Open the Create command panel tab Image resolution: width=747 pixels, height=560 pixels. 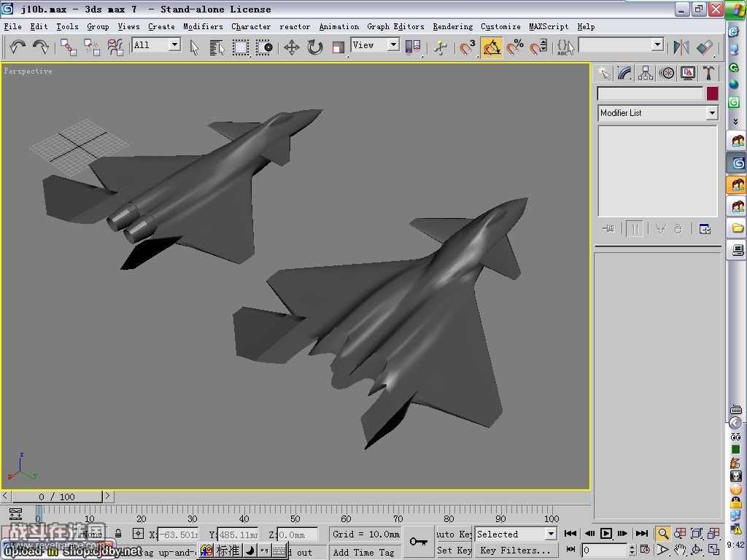(605, 74)
